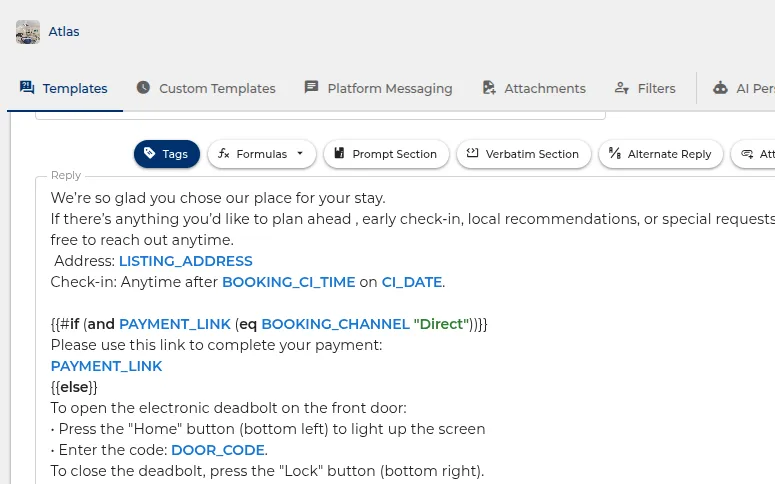Open the Filters tab
Image resolution: width=775 pixels, height=484 pixels.
(645, 88)
